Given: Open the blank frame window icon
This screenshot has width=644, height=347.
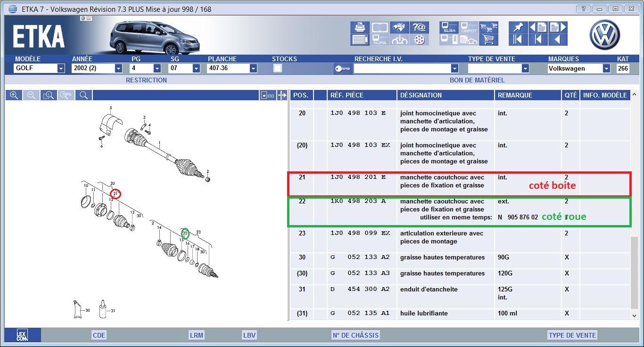Looking at the screenshot, I should [x=380, y=27].
